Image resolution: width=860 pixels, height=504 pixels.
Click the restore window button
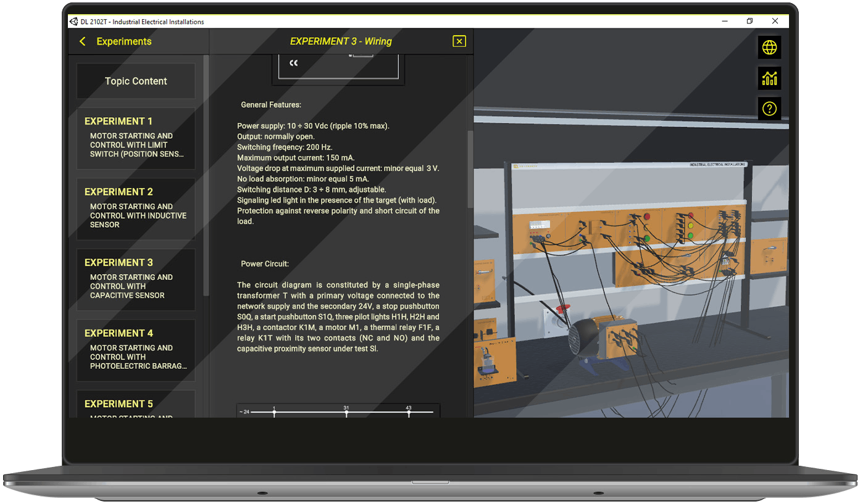pos(749,21)
